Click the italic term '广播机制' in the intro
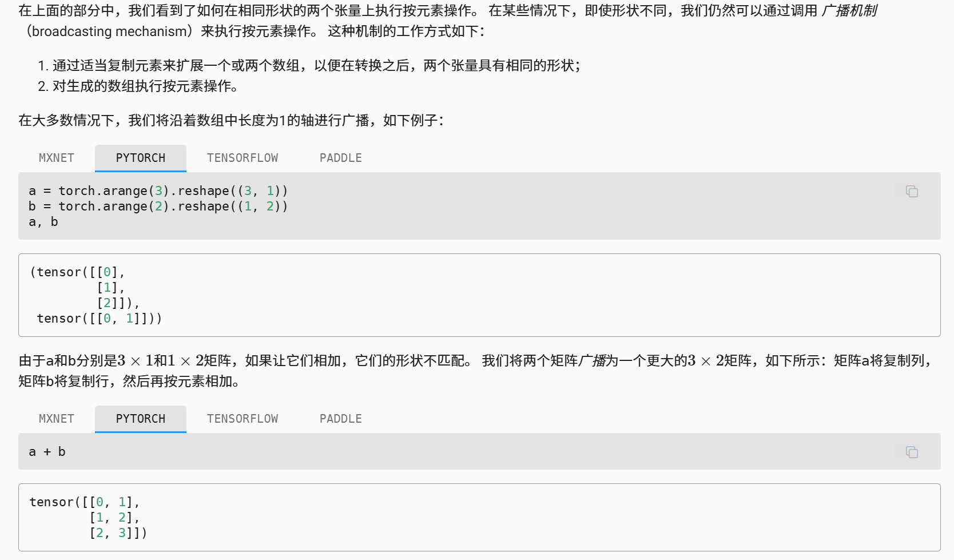The image size is (954, 560). coord(849,11)
